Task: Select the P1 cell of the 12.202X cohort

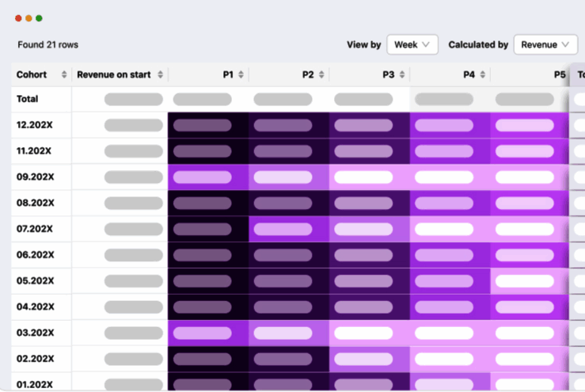Action: 203,125
